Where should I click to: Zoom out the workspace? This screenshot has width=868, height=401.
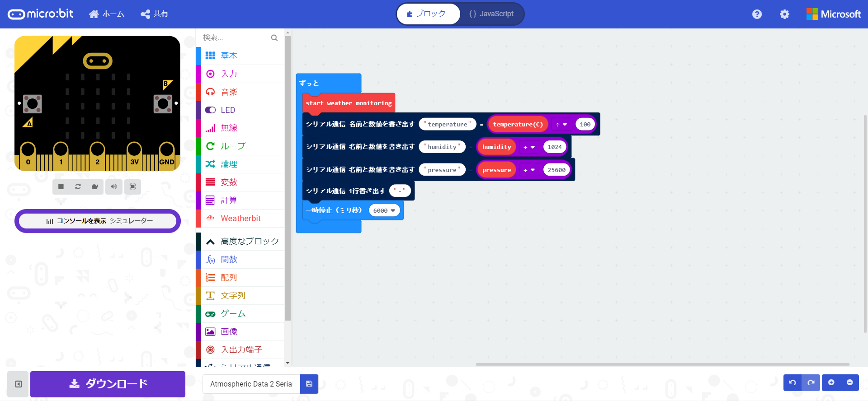point(850,382)
